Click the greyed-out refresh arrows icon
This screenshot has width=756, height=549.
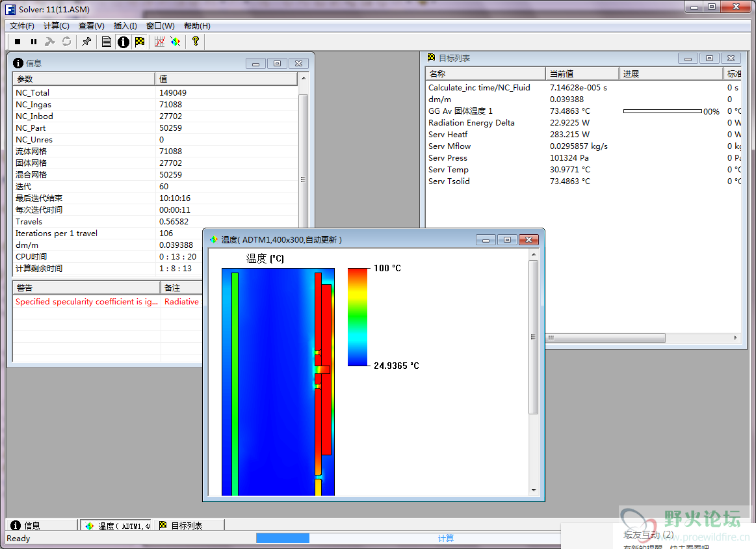pyautogui.click(x=66, y=42)
